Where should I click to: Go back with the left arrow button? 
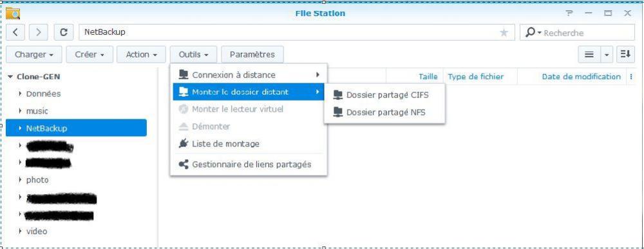click(x=15, y=32)
